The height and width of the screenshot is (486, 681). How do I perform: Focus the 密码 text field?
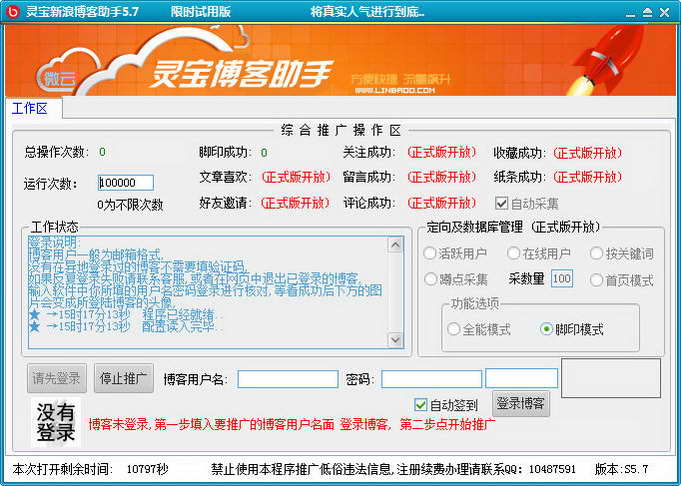431,379
